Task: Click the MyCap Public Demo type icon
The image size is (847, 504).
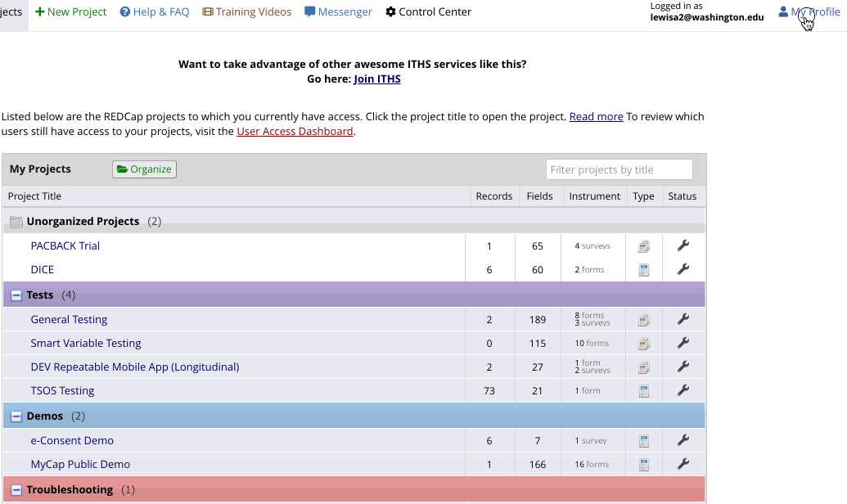Action: tap(643, 465)
